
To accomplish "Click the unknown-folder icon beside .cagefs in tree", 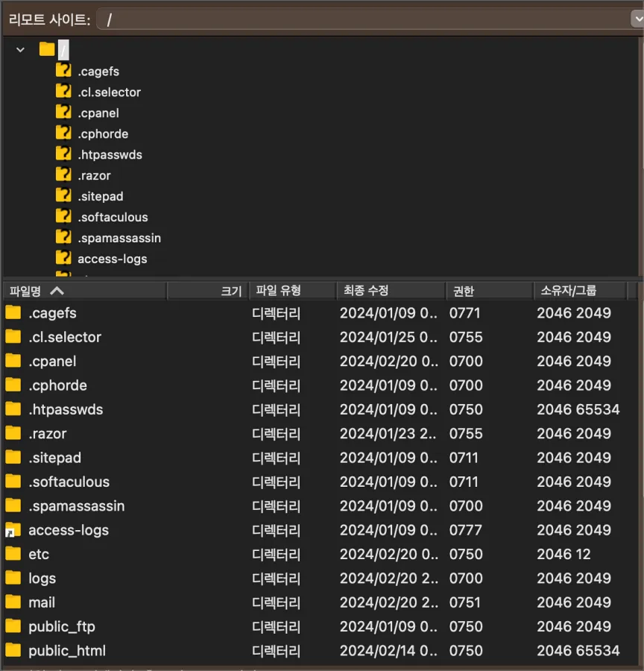I will tap(63, 72).
